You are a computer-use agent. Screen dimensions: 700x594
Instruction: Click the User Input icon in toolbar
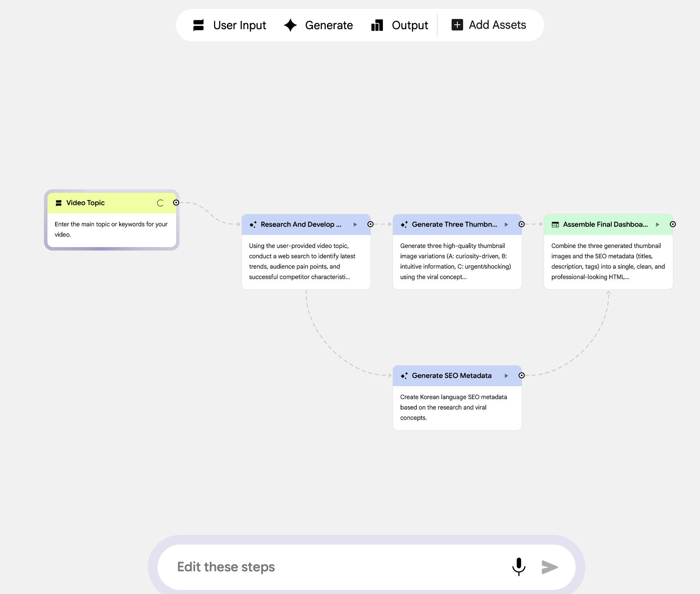click(x=198, y=25)
